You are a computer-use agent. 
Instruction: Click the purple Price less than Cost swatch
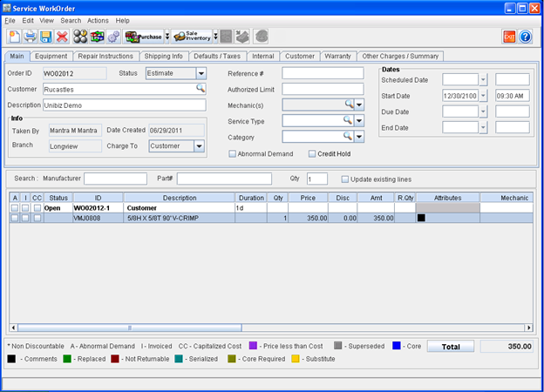[x=253, y=345]
